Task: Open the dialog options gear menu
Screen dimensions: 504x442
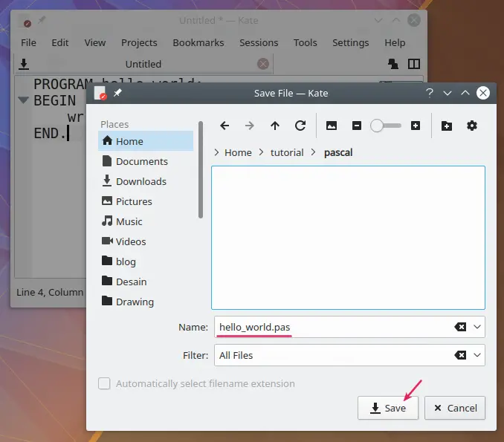Action: pos(472,126)
